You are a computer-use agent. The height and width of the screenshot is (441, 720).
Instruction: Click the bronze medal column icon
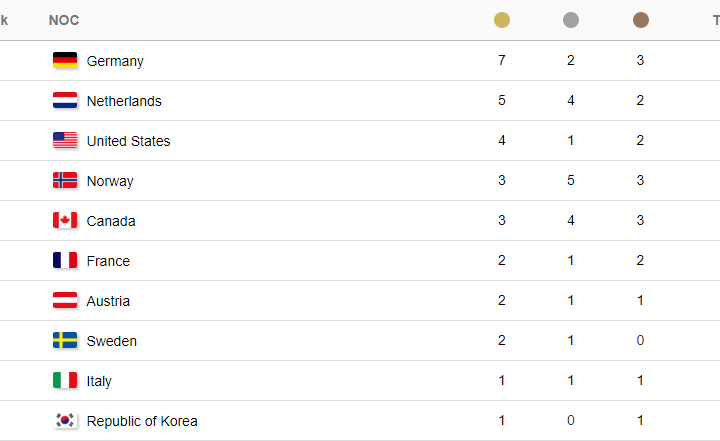click(641, 20)
